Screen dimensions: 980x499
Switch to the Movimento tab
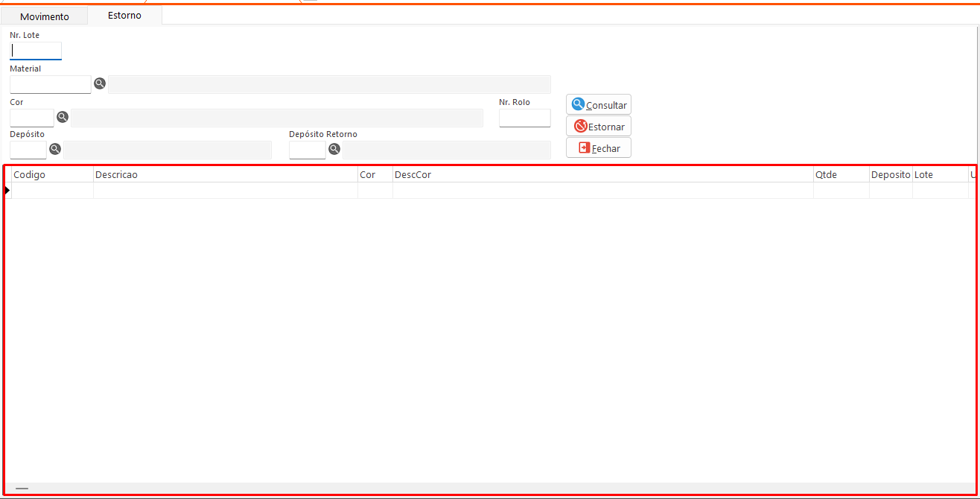click(44, 16)
